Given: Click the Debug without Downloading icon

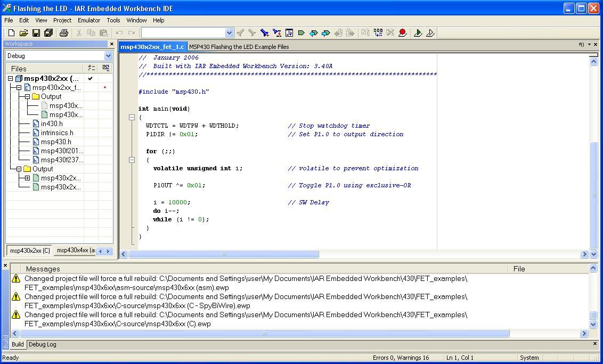Looking at the screenshot, I should (430, 33).
